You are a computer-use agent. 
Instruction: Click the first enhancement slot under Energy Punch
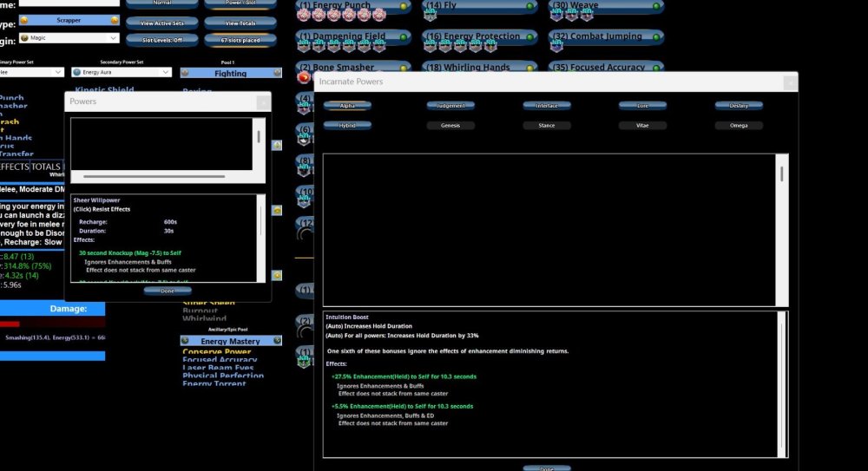[303, 15]
